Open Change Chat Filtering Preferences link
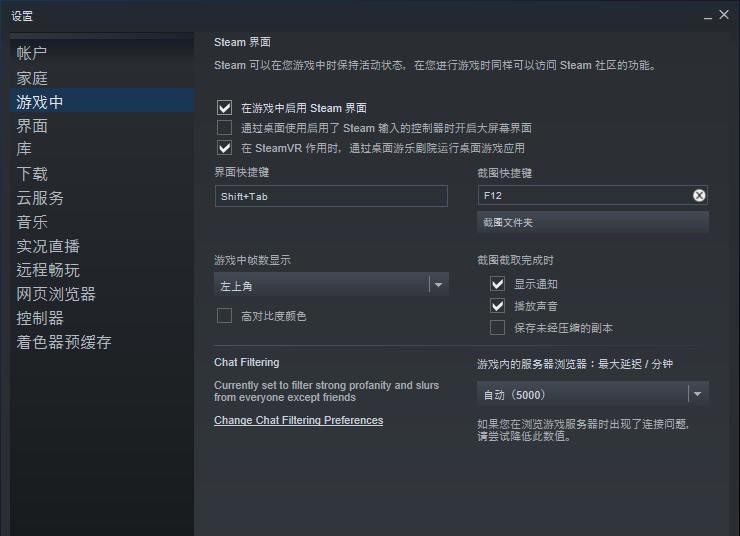 point(298,420)
